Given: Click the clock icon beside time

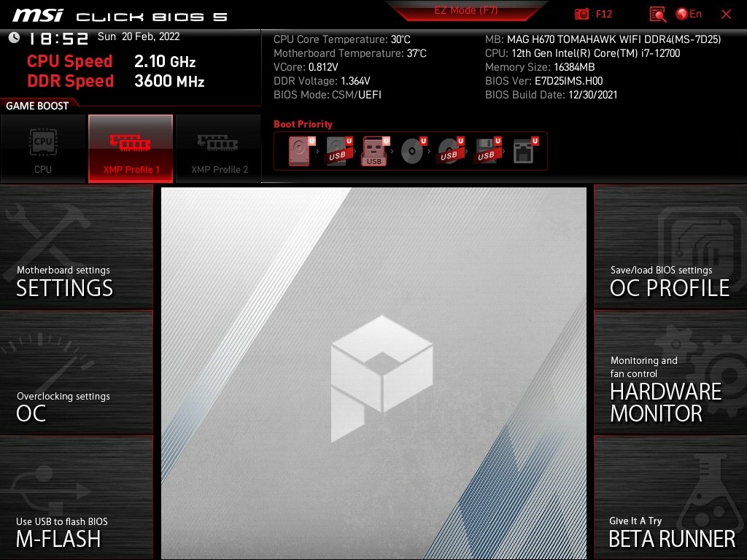Looking at the screenshot, I should [x=15, y=38].
